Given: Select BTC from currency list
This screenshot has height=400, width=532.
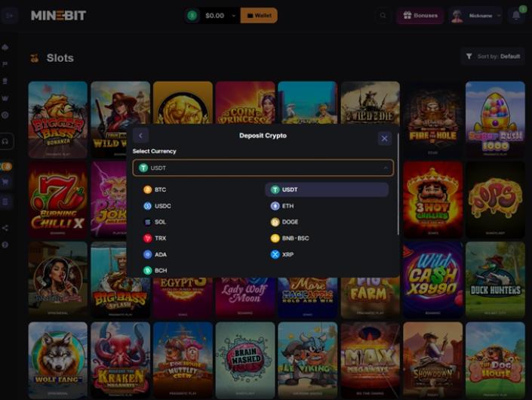Looking at the screenshot, I should tap(160, 189).
